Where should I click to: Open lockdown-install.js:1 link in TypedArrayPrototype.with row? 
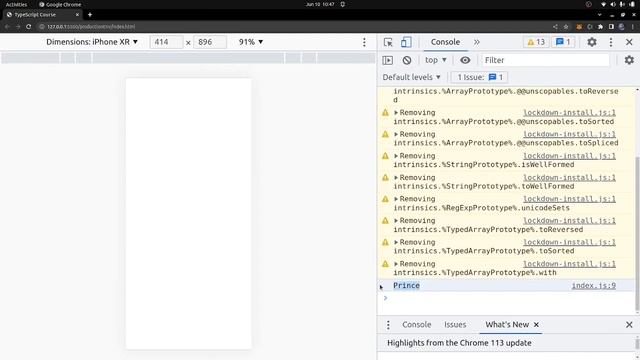[x=569, y=264]
